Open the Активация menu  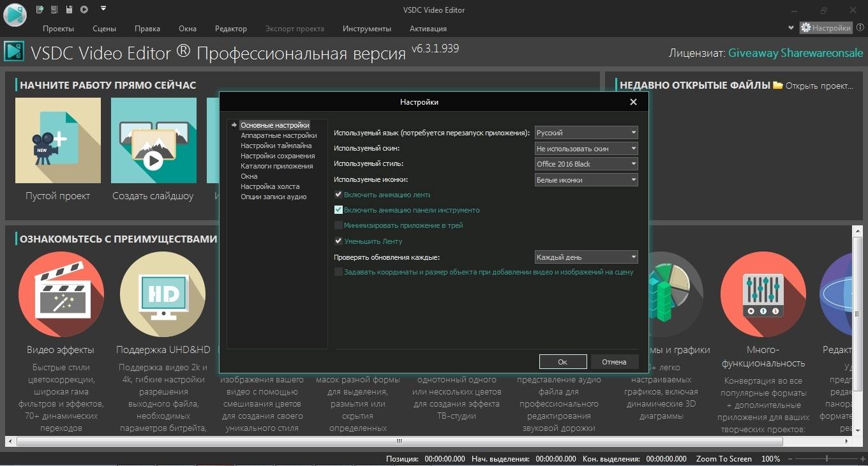[x=428, y=29]
